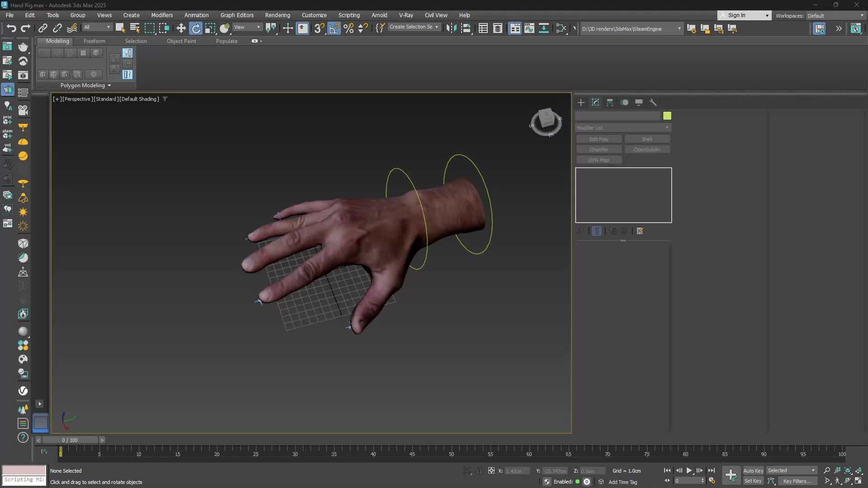Screen dimensions: 868x488
Task: Toggle the Show End Result stack button
Action: point(597,231)
